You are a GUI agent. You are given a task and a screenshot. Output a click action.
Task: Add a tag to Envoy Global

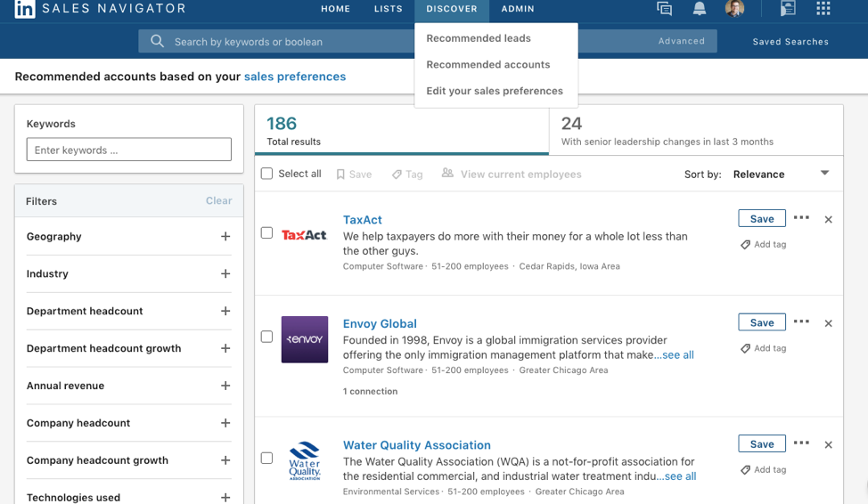tap(764, 348)
